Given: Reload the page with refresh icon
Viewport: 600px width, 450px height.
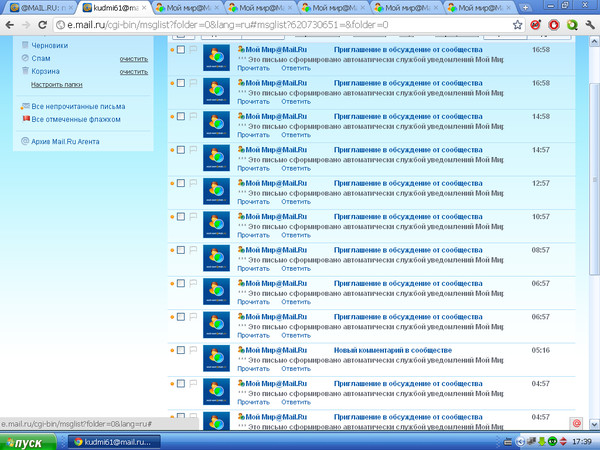Looking at the screenshot, I should (42, 25).
